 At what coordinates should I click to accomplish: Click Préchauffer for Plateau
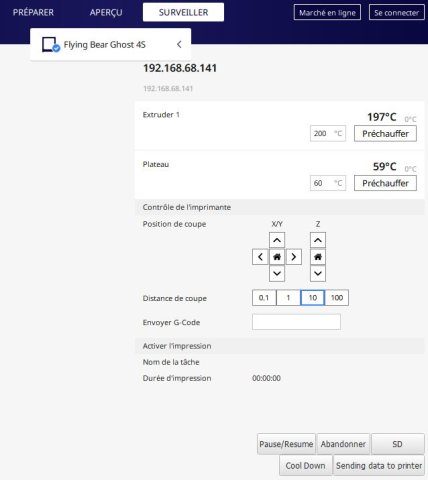(x=385, y=183)
